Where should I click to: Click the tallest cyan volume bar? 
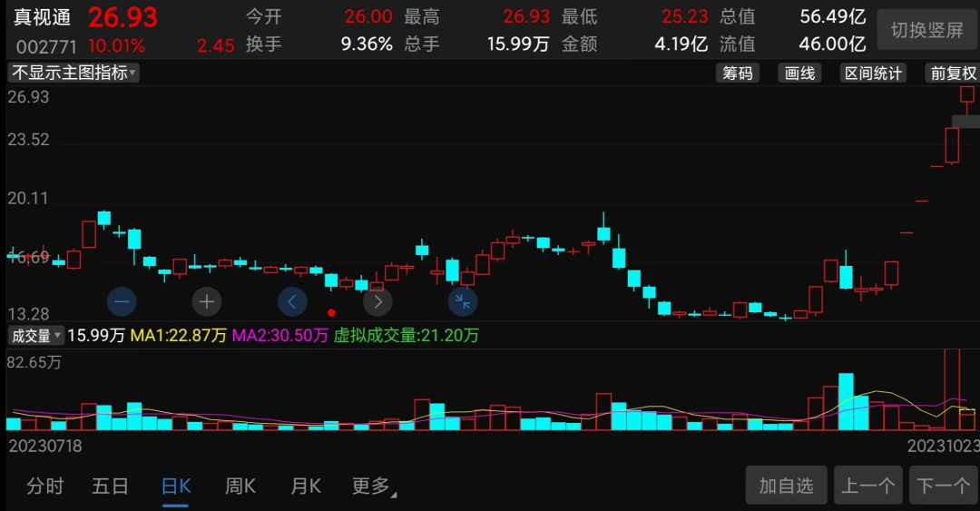click(846, 401)
